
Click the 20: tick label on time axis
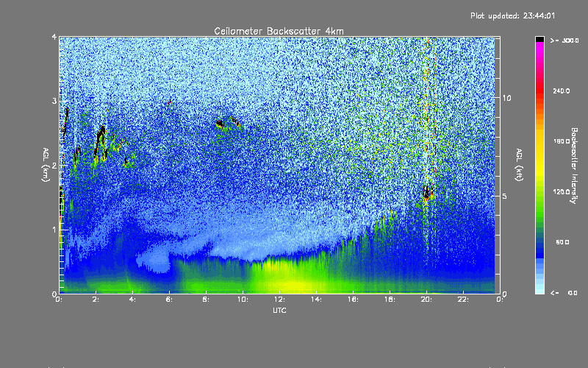point(426,300)
